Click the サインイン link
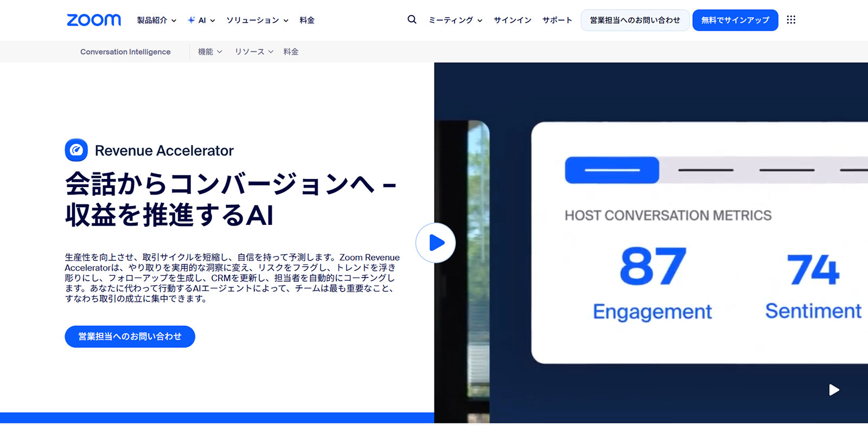Screen dimensions: 868x425 pos(512,20)
